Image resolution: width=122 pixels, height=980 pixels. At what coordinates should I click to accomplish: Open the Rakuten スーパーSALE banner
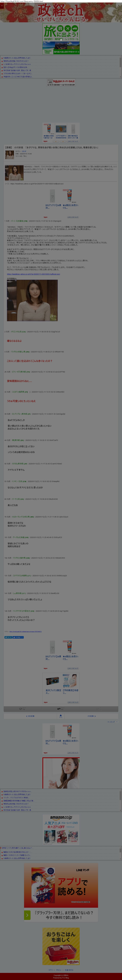pyautogui.click(x=61, y=83)
